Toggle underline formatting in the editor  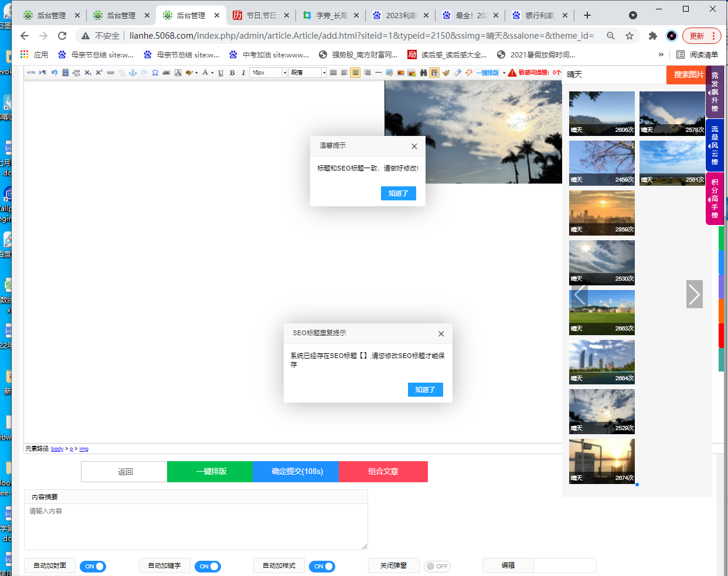[221, 73]
